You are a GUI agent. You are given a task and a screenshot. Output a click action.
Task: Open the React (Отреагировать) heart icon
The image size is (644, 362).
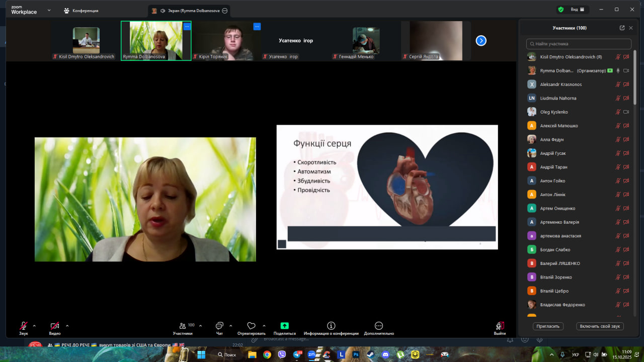pyautogui.click(x=251, y=326)
